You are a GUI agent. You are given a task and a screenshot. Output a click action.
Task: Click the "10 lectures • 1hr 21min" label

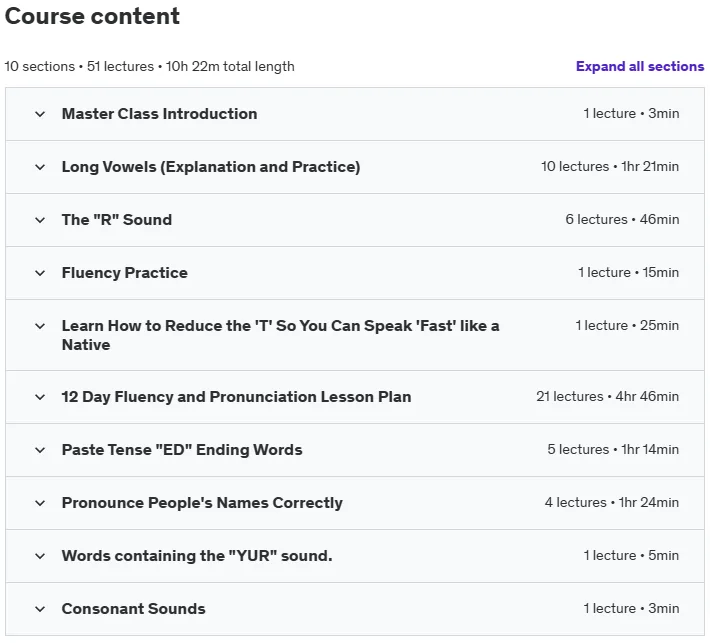(x=610, y=166)
